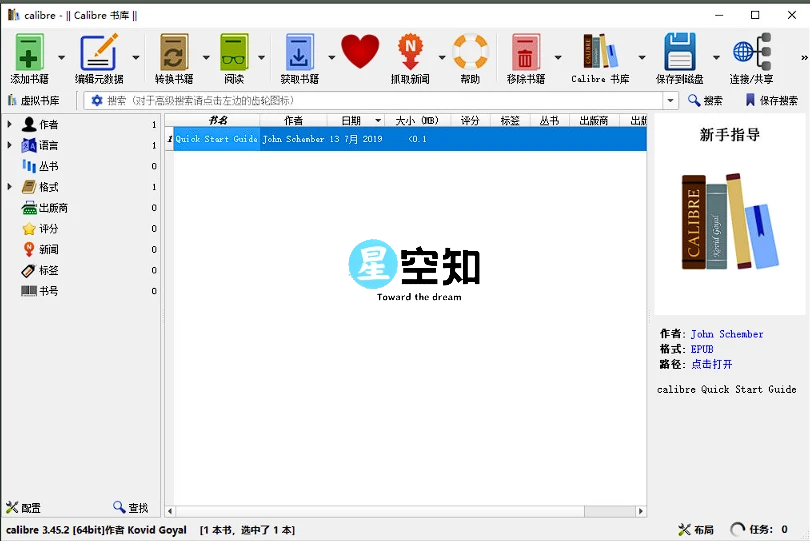Viewport: 810px width, 541px height.
Task: Select 评分 rating star item in sidebar
Action: pos(40,228)
